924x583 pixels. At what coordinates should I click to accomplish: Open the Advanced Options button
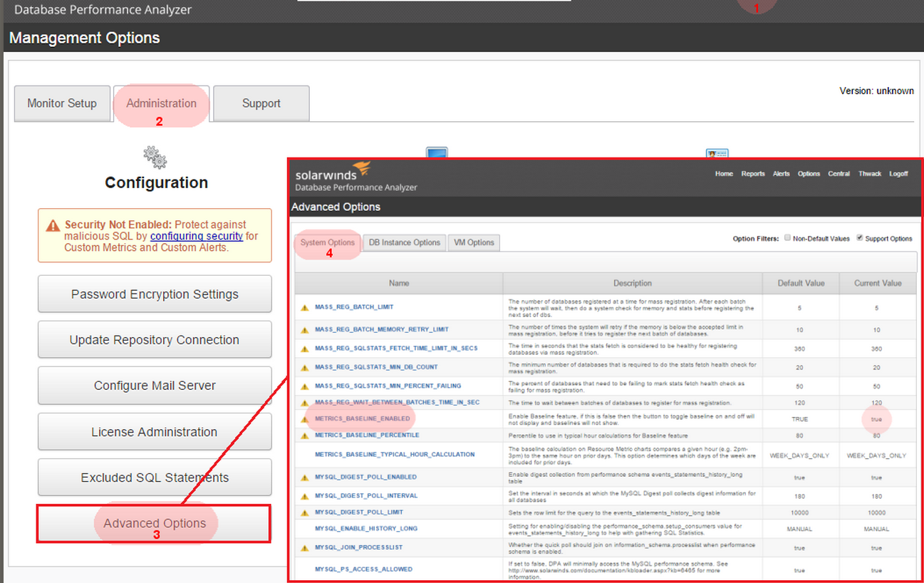(154, 523)
